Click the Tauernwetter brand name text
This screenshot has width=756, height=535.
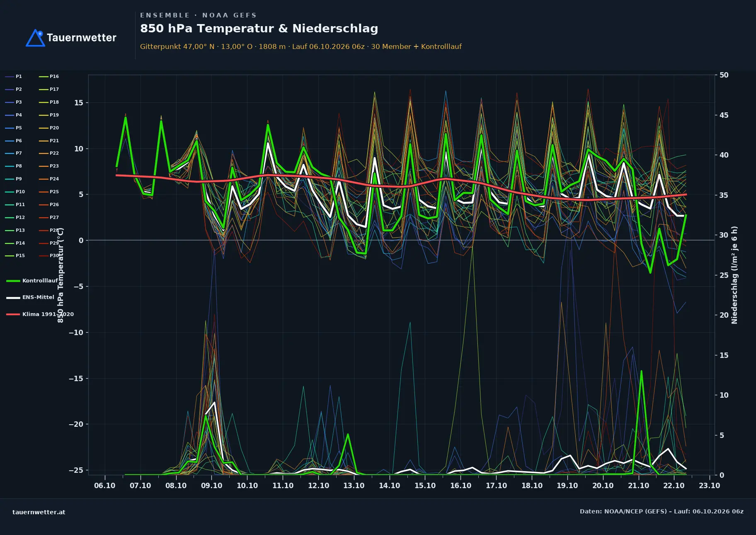[82, 38]
